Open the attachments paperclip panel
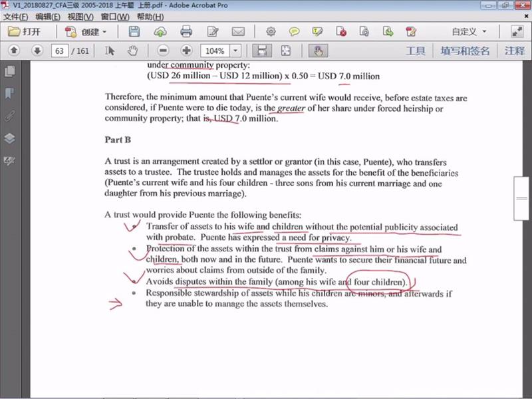This screenshot has width=532, height=399. [x=9, y=116]
